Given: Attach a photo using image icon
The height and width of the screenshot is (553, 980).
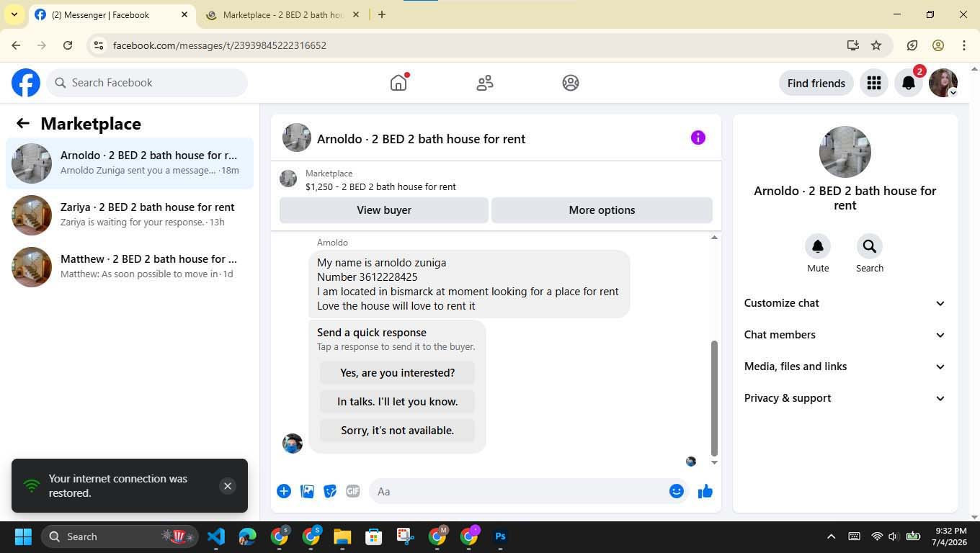Looking at the screenshot, I should pyautogui.click(x=307, y=491).
